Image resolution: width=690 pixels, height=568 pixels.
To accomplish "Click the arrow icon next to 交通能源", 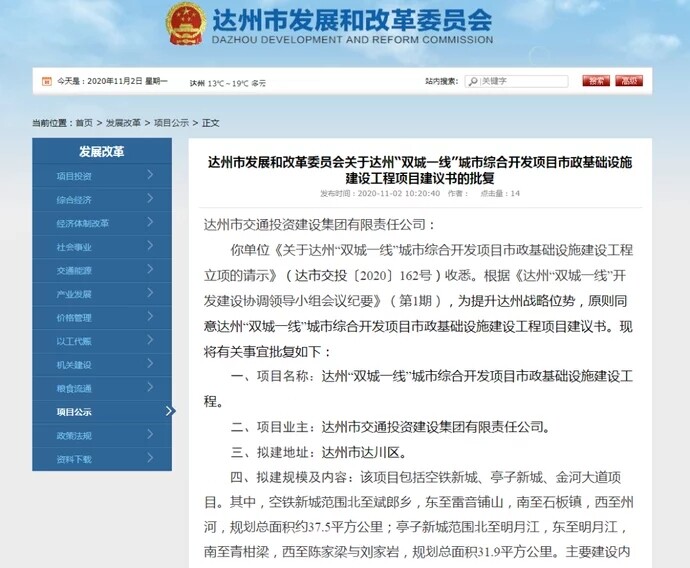I will 150,270.
